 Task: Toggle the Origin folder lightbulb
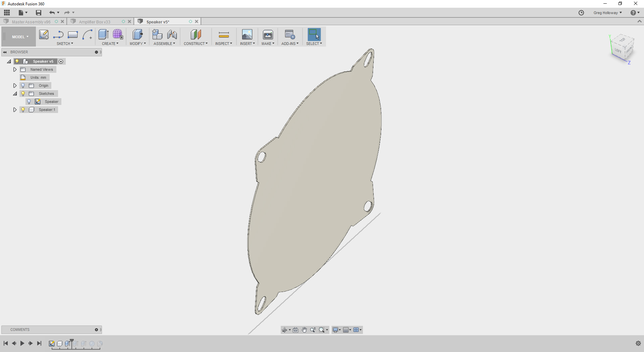(23, 85)
